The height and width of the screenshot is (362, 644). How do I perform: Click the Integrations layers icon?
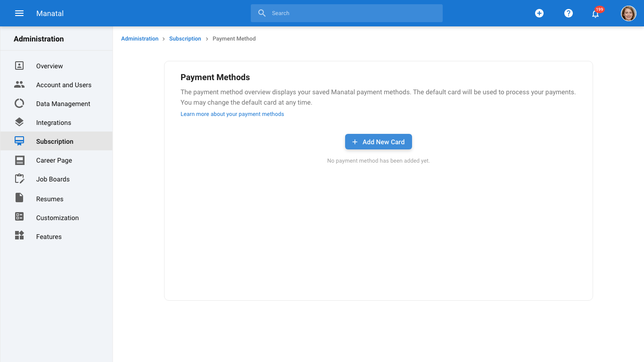[19, 122]
